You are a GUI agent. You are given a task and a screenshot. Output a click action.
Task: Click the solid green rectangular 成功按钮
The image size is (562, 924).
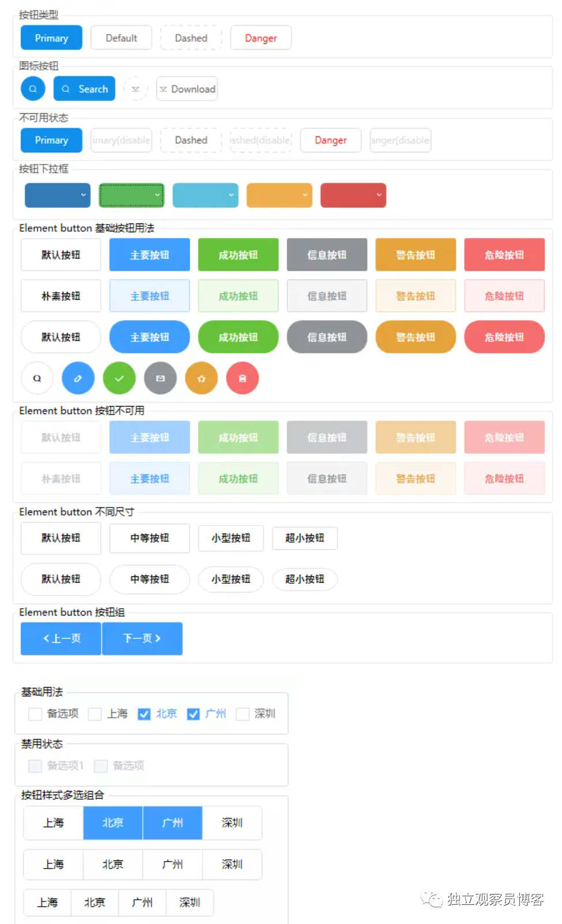[238, 255]
